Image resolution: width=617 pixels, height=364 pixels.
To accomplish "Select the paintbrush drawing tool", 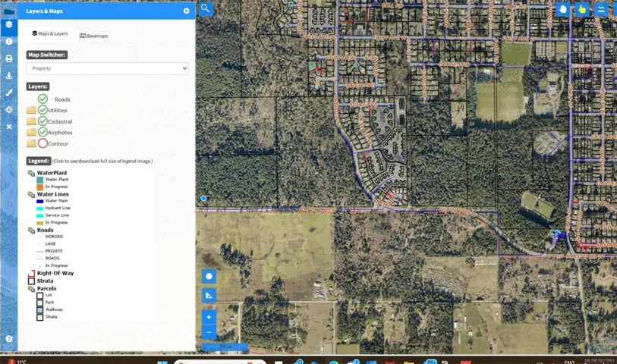I will (9, 93).
